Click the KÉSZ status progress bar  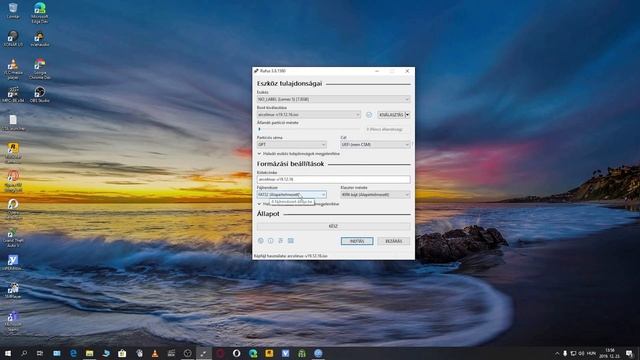pyautogui.click(x=333, y=226)
